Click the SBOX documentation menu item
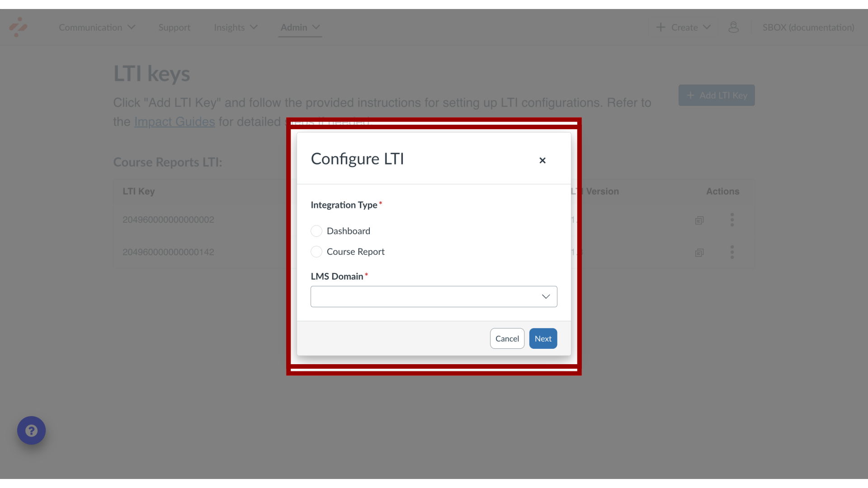This screenshot has height=488, width=868. tap(808, 27)
